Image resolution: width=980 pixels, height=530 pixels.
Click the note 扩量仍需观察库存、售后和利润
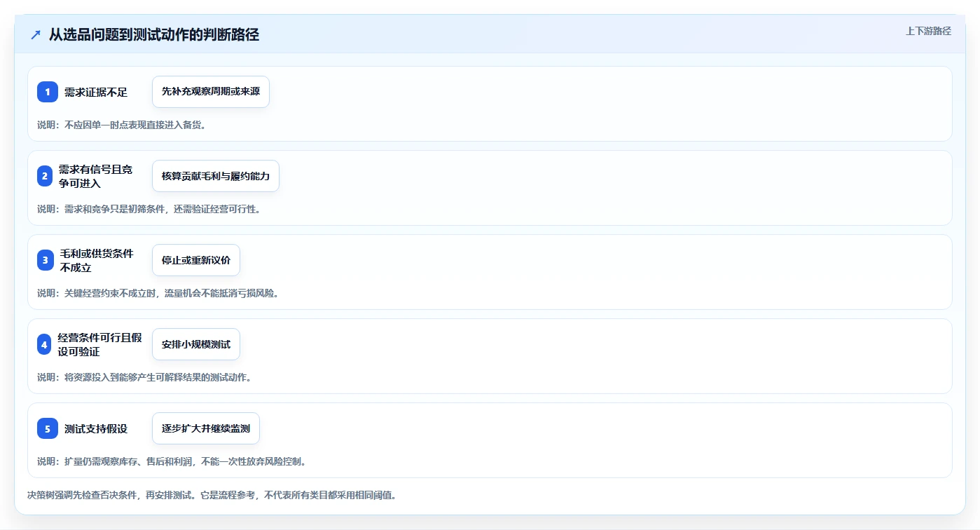point(130,461)
